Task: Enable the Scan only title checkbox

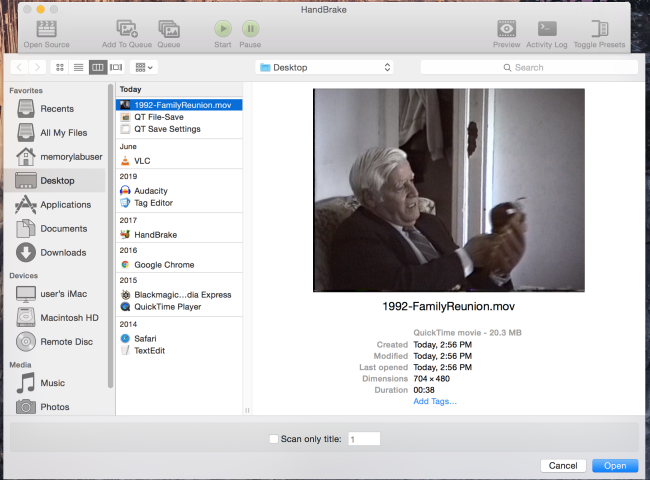Action: coord(274,439)
